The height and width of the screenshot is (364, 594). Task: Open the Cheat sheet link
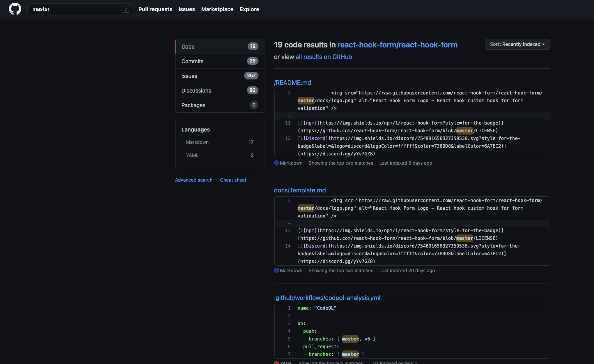click(233, 180)
